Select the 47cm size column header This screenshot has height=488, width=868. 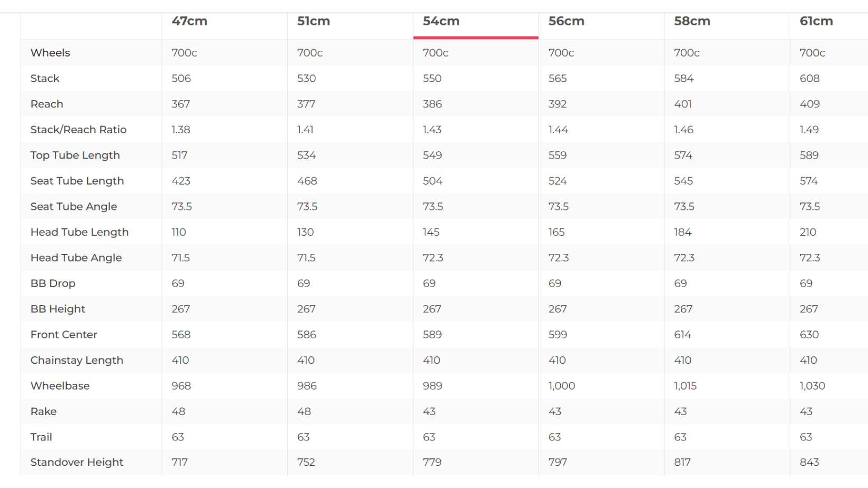189,22
